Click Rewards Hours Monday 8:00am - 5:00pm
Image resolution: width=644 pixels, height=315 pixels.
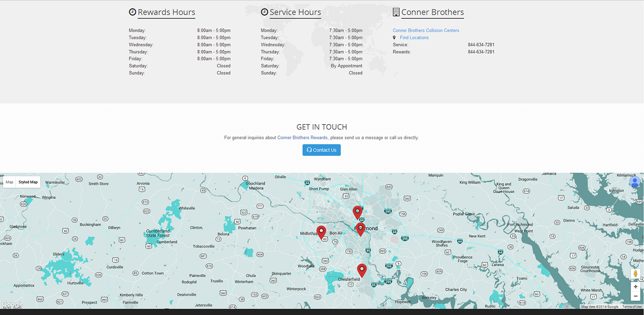coord(214,31)
